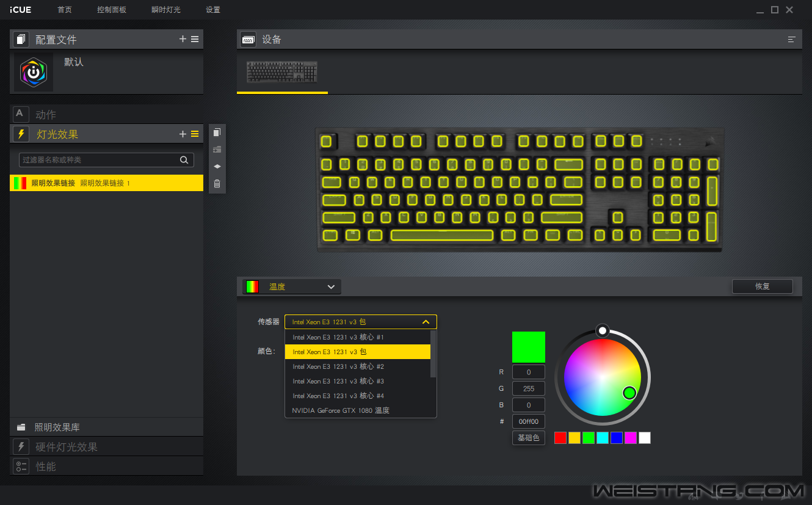
Task: Select the 照明效果链接 1 list row
Action: [x=107, y=183]
